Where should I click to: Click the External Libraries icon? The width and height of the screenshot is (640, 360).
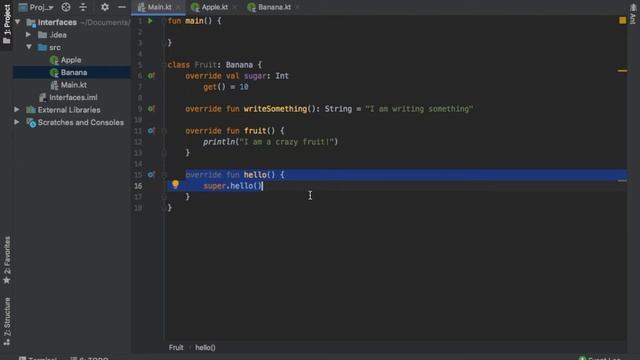coord(31,110)
